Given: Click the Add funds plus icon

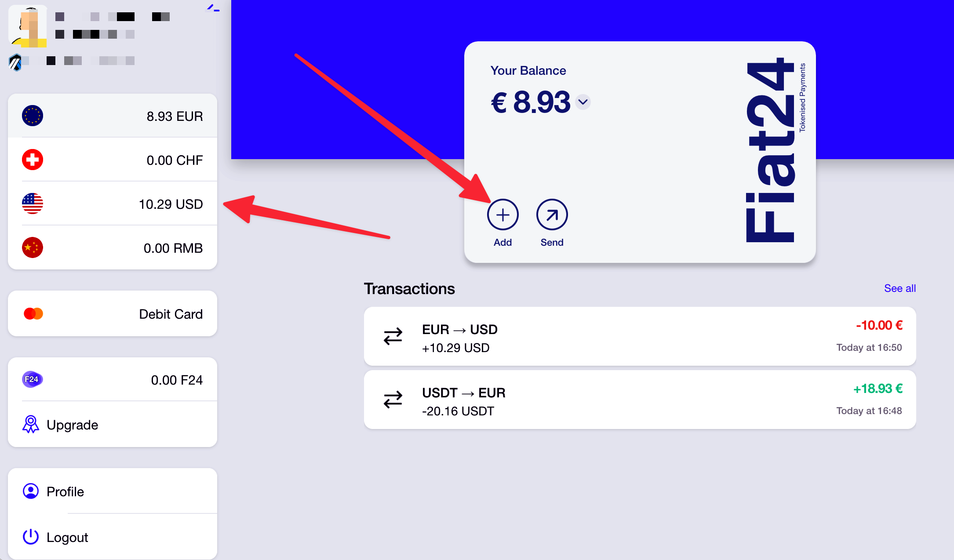Looking at the screenshot, I should click(x=502, y=215).
